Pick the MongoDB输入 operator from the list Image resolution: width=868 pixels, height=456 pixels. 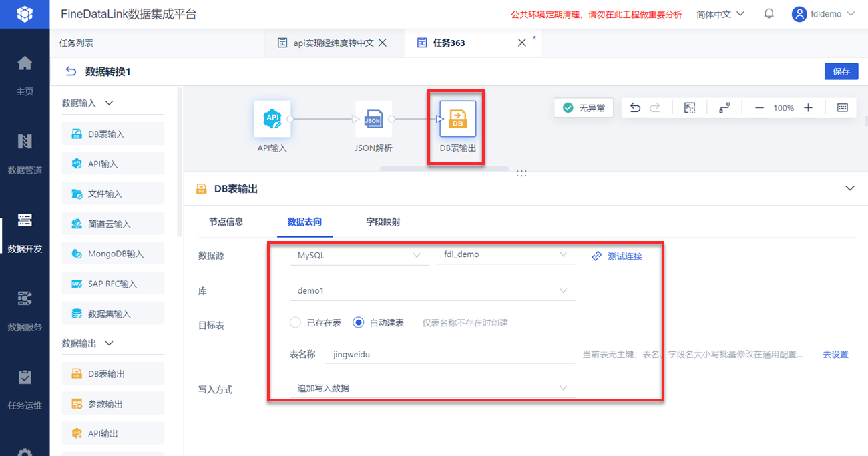113,254
